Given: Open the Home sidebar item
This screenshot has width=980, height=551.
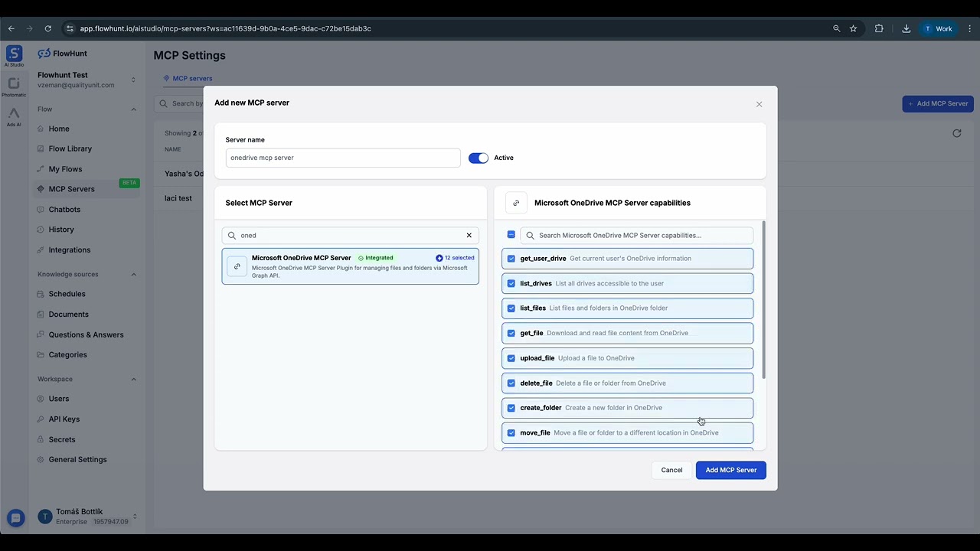Looking at the screenshot, I should click(x=59, y=129).
